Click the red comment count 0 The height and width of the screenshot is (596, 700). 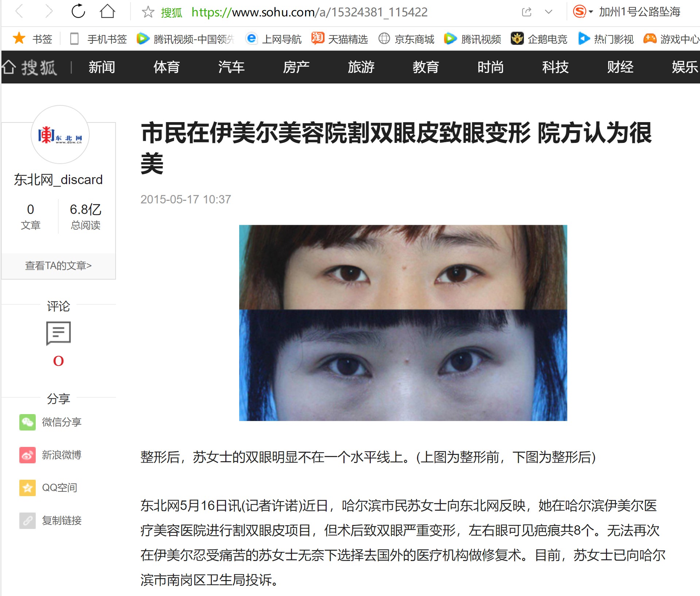[58, 361]
